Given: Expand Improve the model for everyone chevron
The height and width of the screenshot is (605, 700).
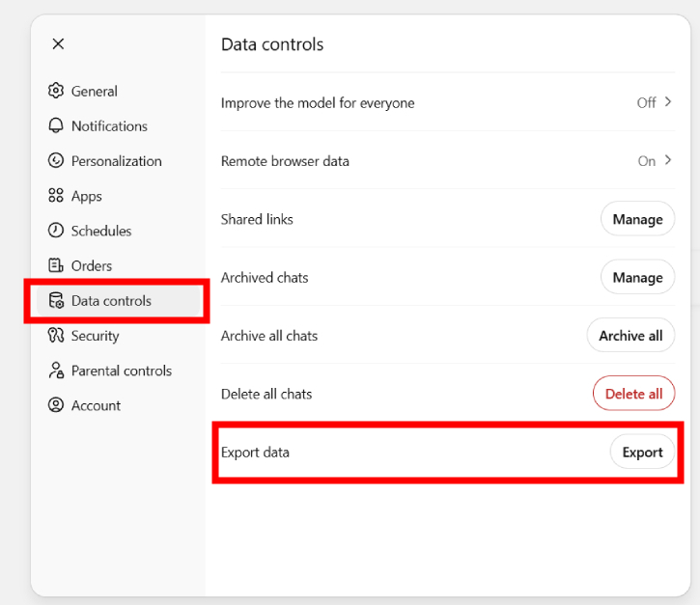Looking at the screenshot, I should click(x=667, y=102).
